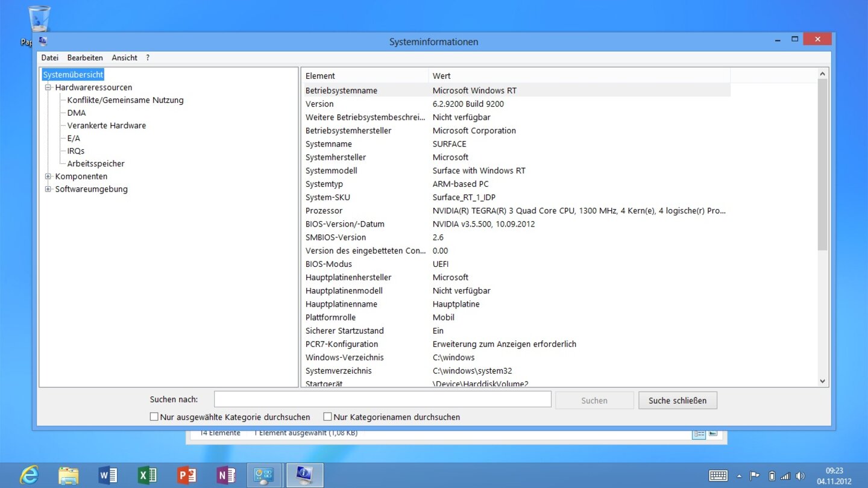Click the taskbar clock showing 09:23

pyautogui.click(x=834, y=475)
